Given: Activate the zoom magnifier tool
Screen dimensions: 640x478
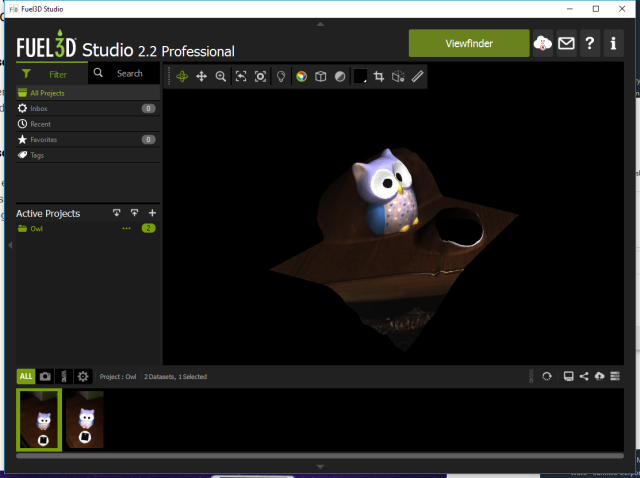Looking at the screenshot, I should coord(221,76).
